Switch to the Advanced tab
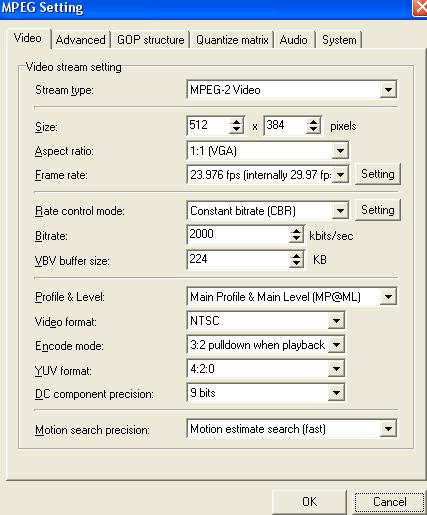 pyautogui.click(x=81, y=40)
